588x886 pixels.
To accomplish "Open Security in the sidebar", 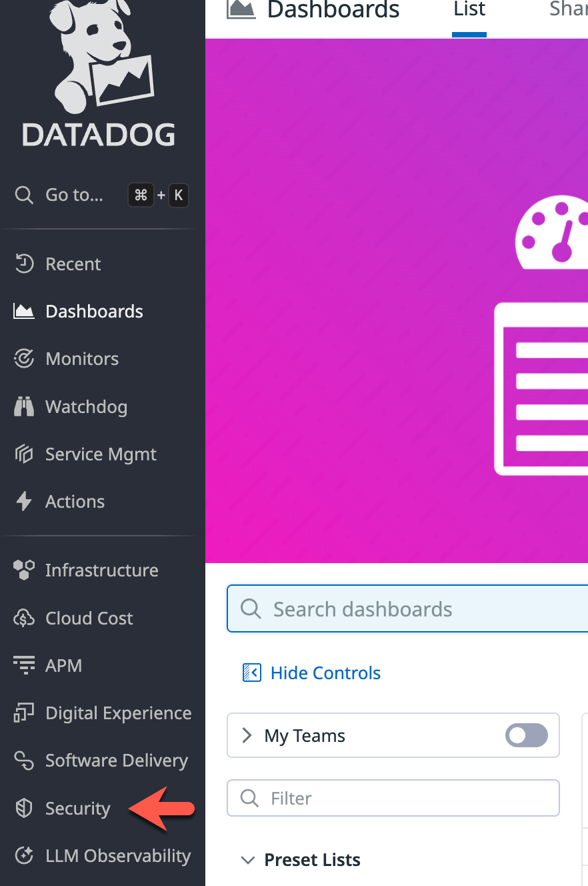I will pyautogui.click(x=77, y=809).
